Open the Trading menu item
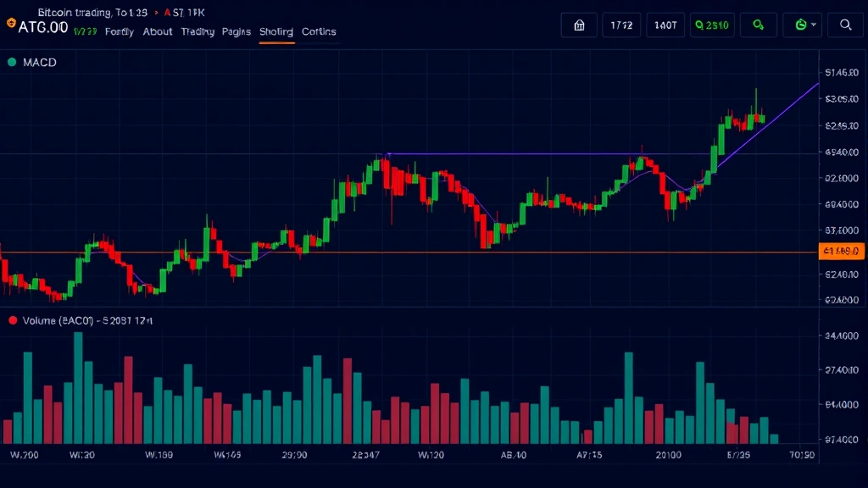Screen dimensions: 868x488 coord(197,31)
